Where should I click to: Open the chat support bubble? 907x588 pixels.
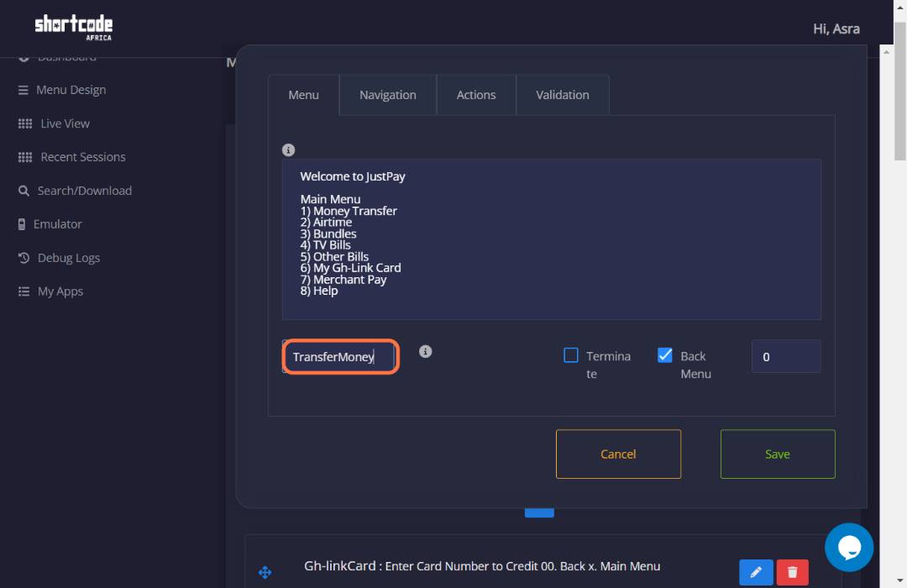(848, 547)
